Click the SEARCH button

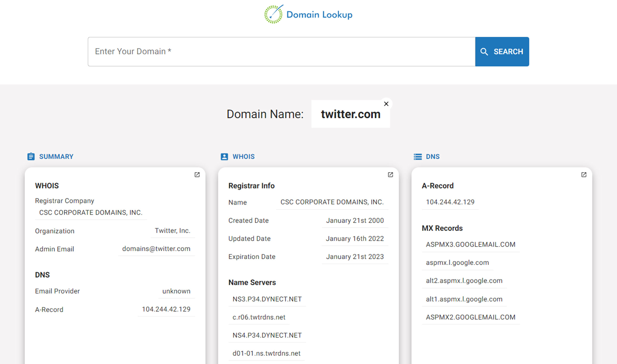click(x=502, y=52)
